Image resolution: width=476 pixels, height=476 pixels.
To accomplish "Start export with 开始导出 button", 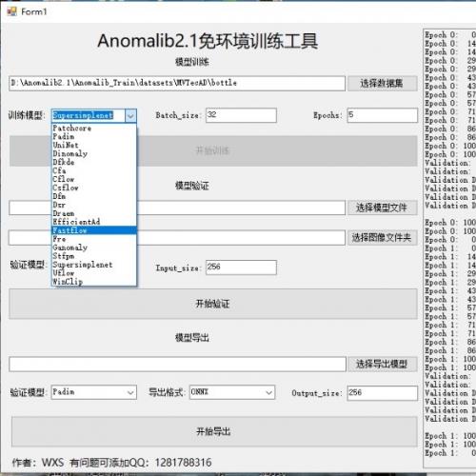I will (214, 431).
